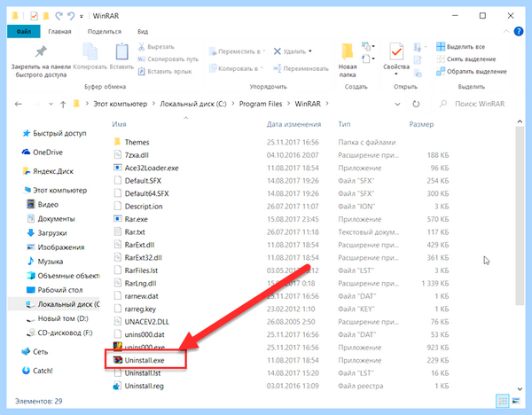Select Музыка in navigation pane
Viewport: 532px width, 415px height.
[45, 262]
